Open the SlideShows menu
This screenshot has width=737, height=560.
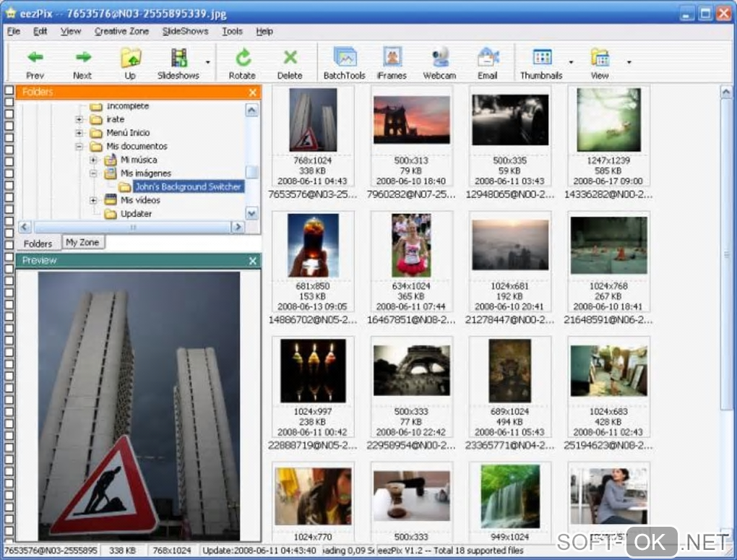(185, 32)
